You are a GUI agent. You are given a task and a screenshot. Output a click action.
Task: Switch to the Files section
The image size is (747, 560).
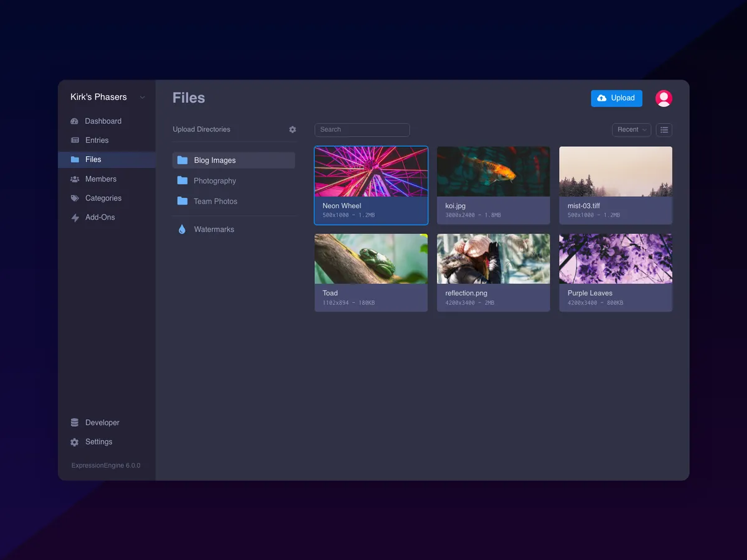point(93,159)
